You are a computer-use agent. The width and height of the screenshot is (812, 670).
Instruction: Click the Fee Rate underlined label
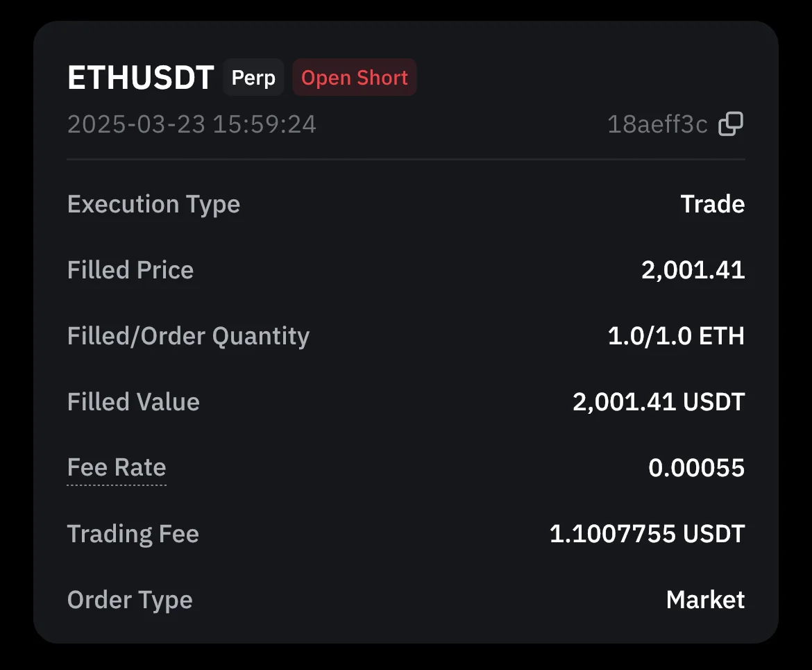(117, 468)
